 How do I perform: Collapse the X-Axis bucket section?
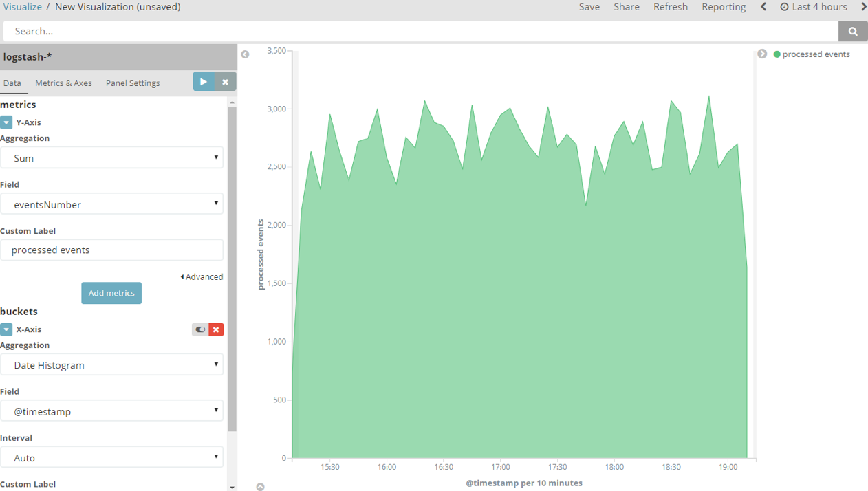pos(6,329)
